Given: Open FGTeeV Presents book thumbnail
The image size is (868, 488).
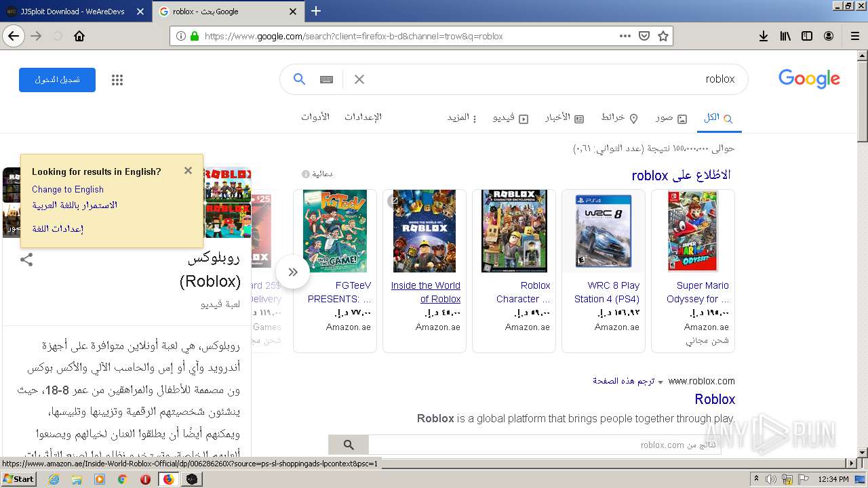Looking at the screenshot, I should click(x=335, y=231).
